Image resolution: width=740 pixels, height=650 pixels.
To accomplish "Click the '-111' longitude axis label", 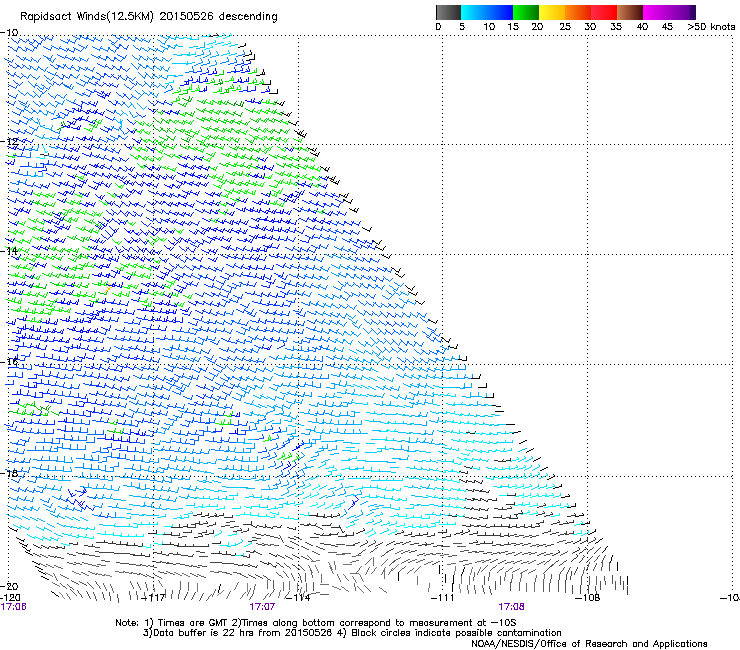I will click(442, 598).
